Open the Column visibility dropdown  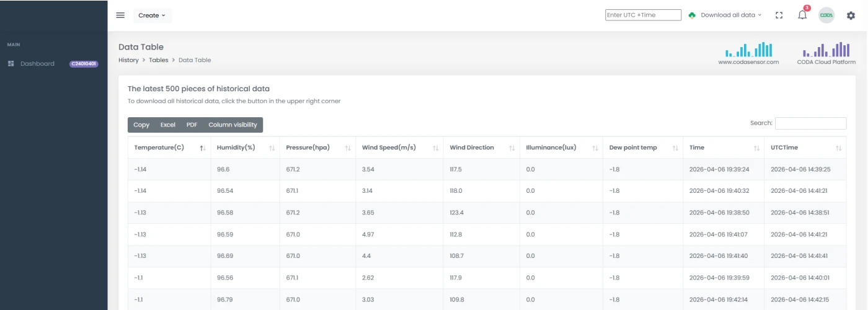pos(232,125)
